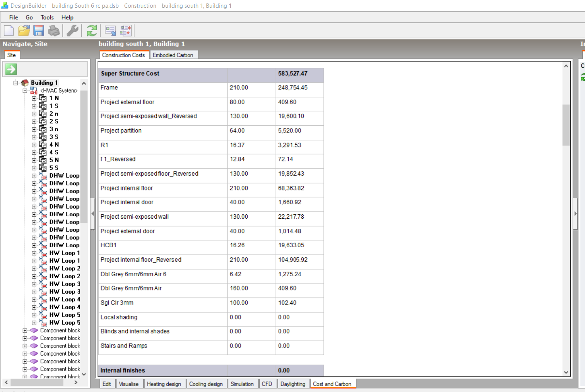
Task: Switch to the Embodied Carbon tab
Action: (x=173, y=55)
